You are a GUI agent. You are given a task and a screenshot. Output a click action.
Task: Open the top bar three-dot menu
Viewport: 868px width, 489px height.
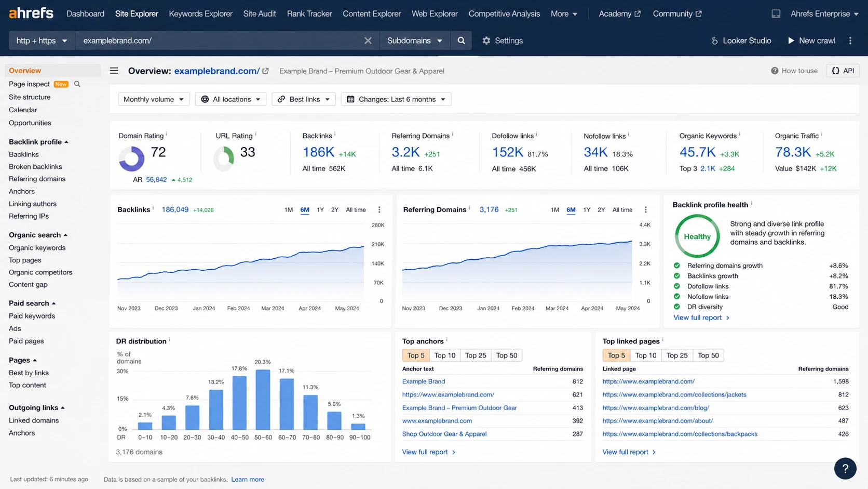click(850, 41)
